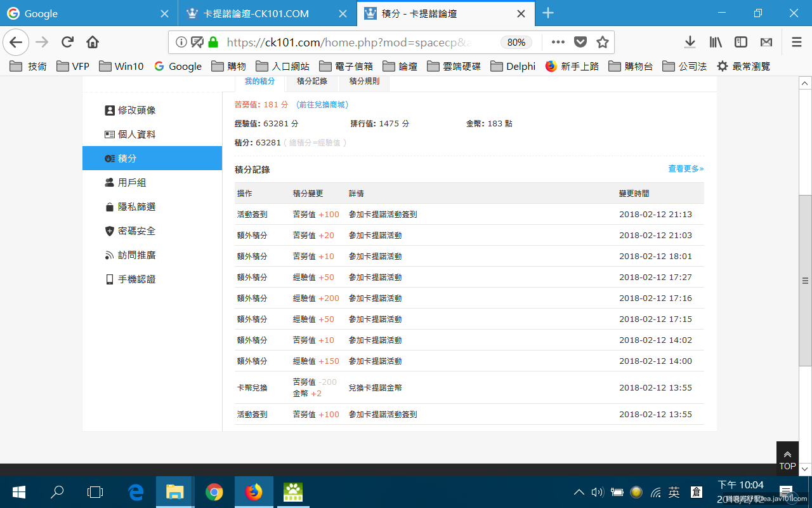Go back with the browser back arrow
This screenshot has height=508, width=812.
point(16,43)
